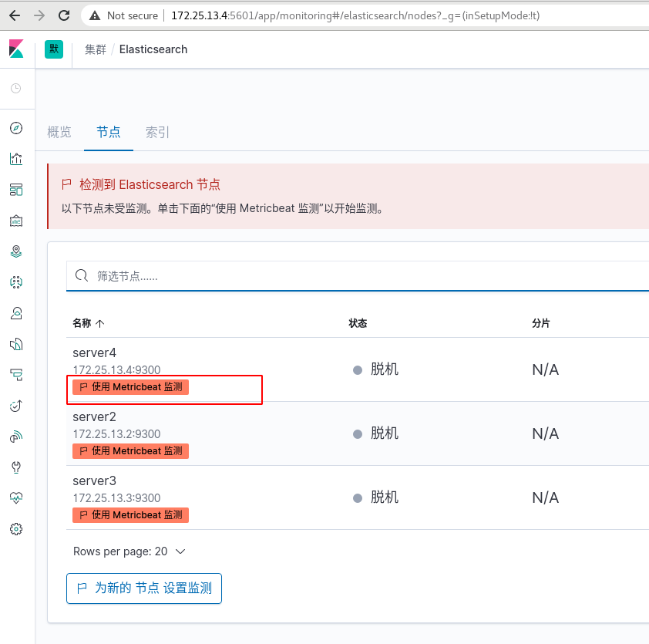
Task: Open the default space avatar
Action: 54,49
